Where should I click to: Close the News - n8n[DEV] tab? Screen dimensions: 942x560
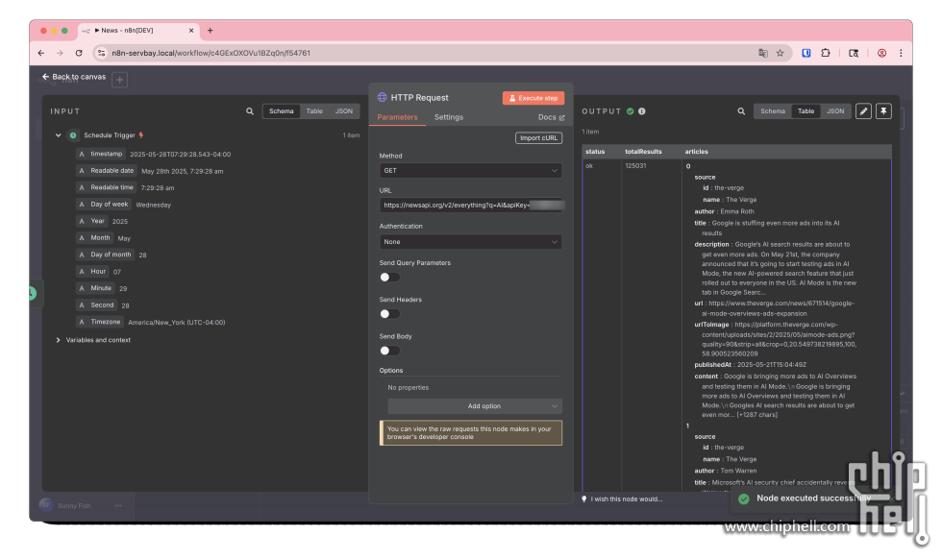[x=191, y=31]
